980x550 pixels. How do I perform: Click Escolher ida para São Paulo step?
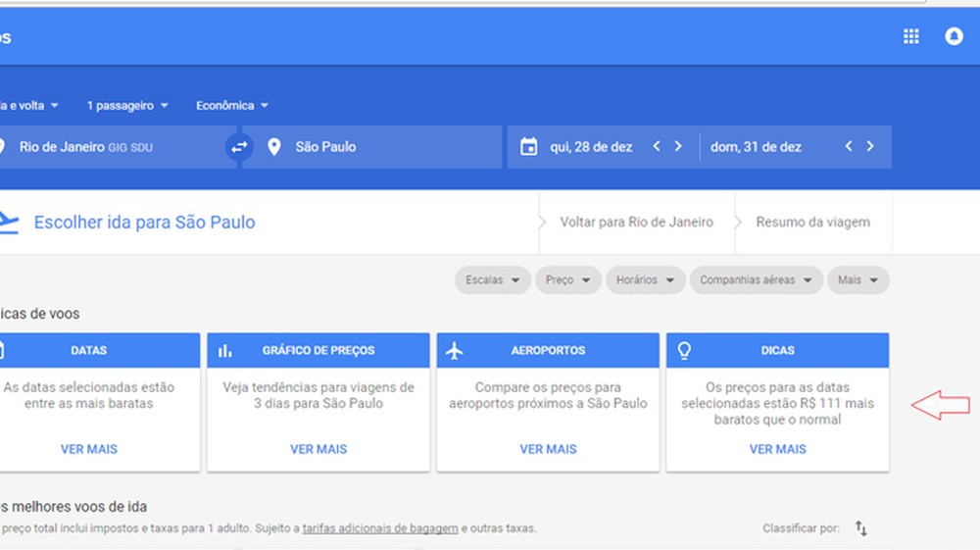(144, 223)
